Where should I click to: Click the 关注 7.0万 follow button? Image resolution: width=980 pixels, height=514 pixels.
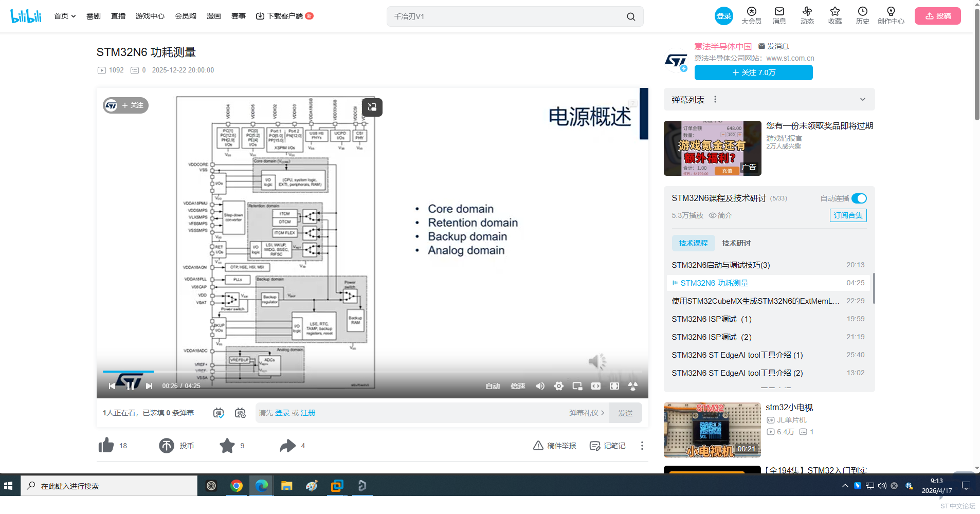pyautogui.click(x=753, y=72)
